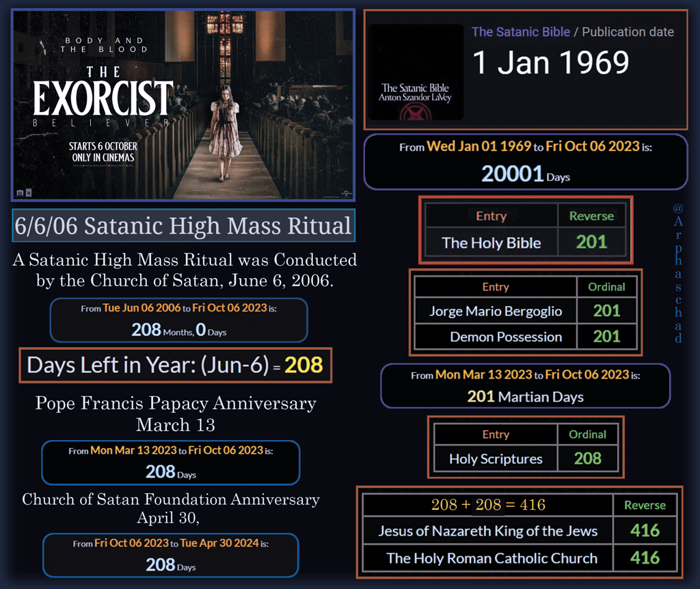Click 201 value beside Demon Possession
Viewport: 700px width, 589px height.
click(606, 337)
